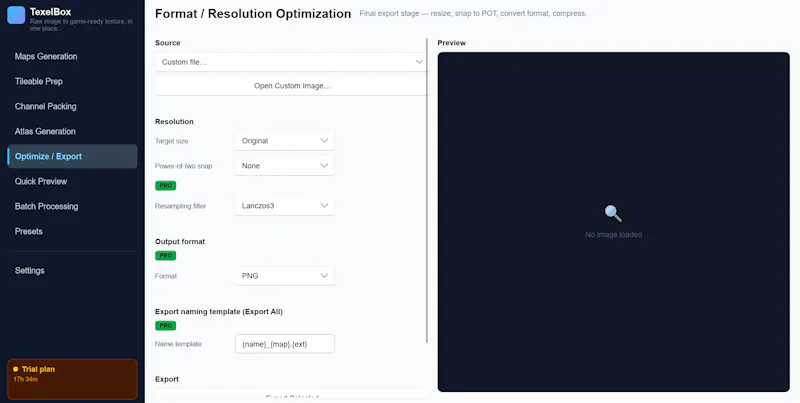
Task: Go to Tileable Prep
Action: [72, 82]
